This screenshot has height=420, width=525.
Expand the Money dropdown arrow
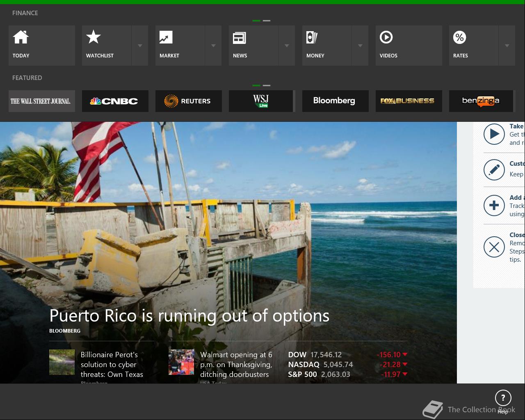pos(360,46)
